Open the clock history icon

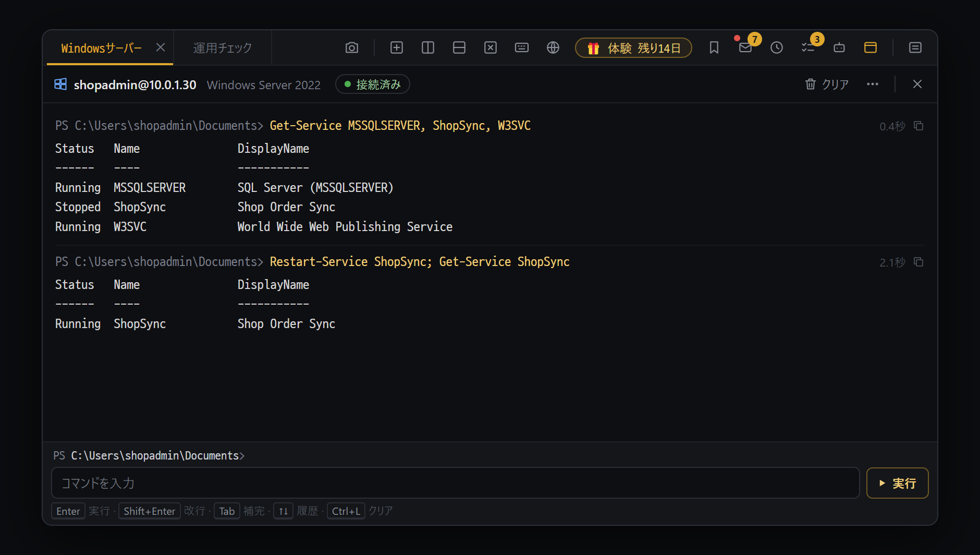777,48
